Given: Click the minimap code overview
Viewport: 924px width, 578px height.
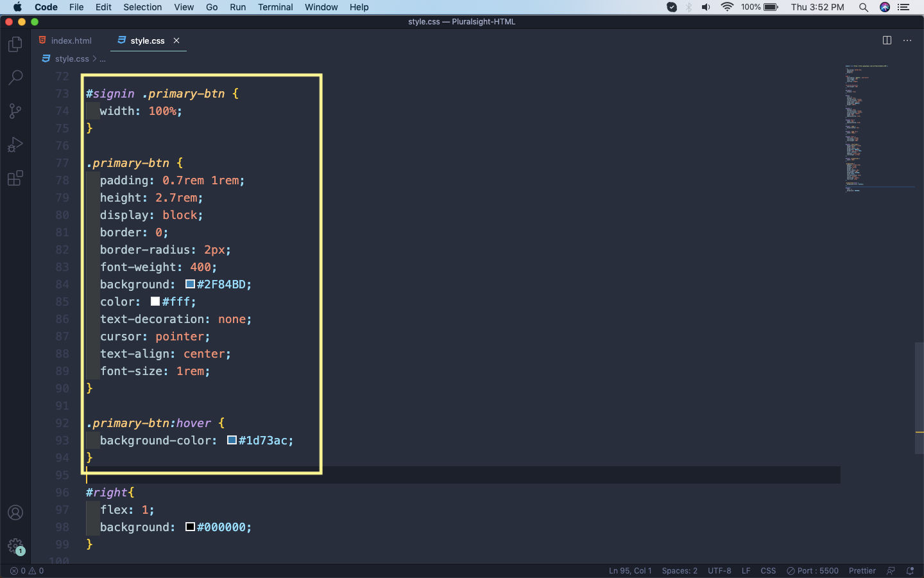Looking at the screenshot, I should click(879, 128).
